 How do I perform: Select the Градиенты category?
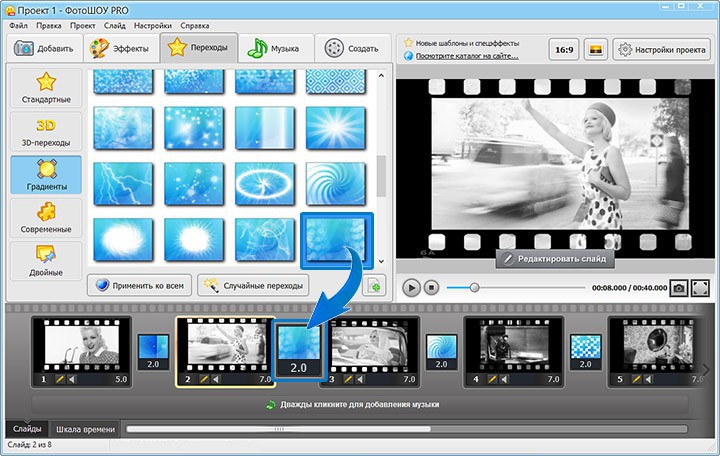pyautogui.click(x=46, y=175)
